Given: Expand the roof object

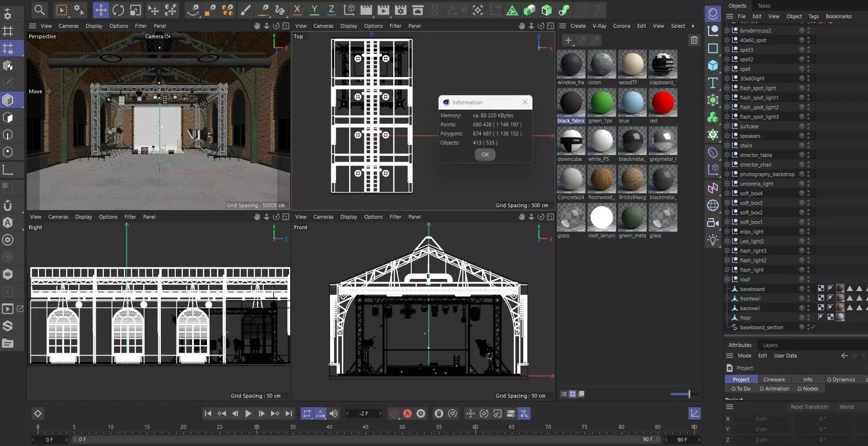Looking at the screenshot, I should pyautogui.click(x=727, y=279).
